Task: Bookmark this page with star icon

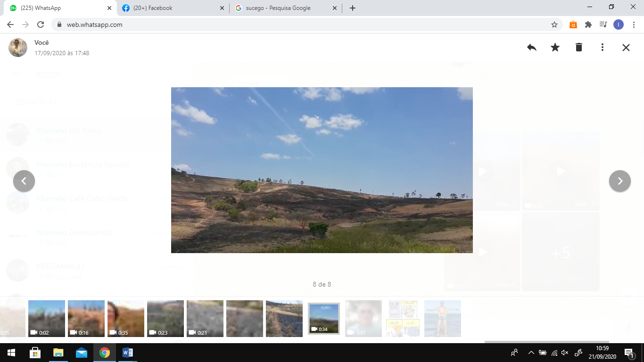Action: tap(554, 25)
